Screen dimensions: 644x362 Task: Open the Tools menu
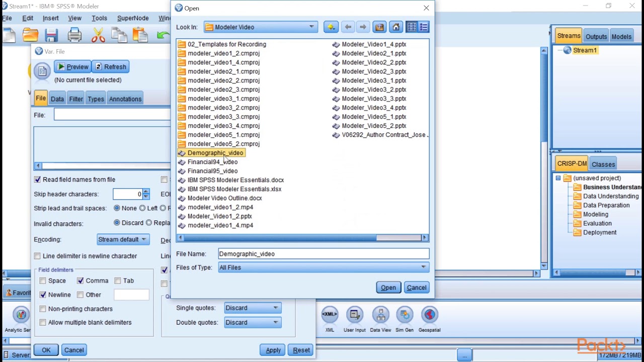click(x=99, y=18)
